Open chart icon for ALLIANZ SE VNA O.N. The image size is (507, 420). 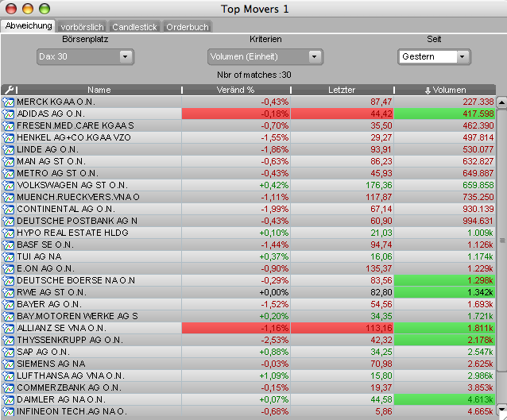tap(9, 329)
